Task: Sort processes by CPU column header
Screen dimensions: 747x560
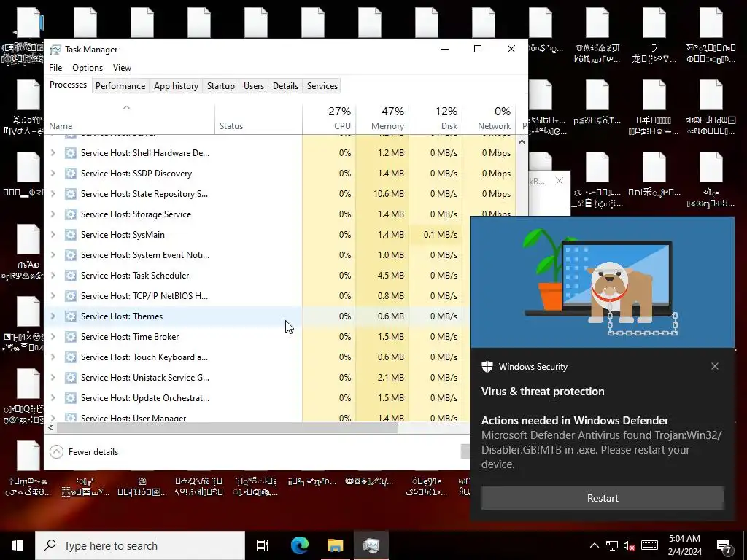Action: [329, 118]
